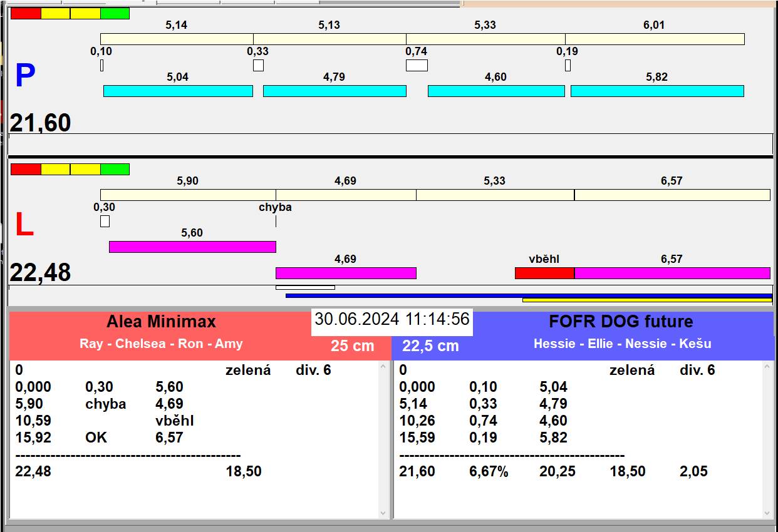Click the 0,74 changeover box in lane P
Viewport: 778px width, 532px height.
tap(417, 65)
